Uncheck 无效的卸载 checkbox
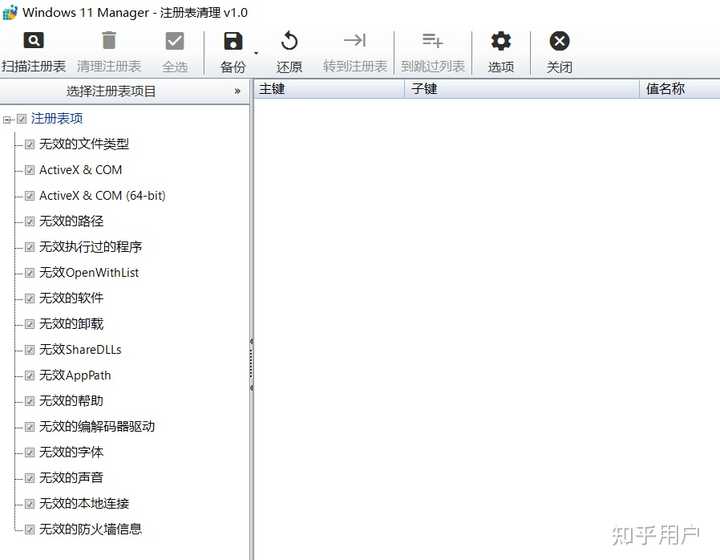720x560 pixels. (x=29, y=325)
